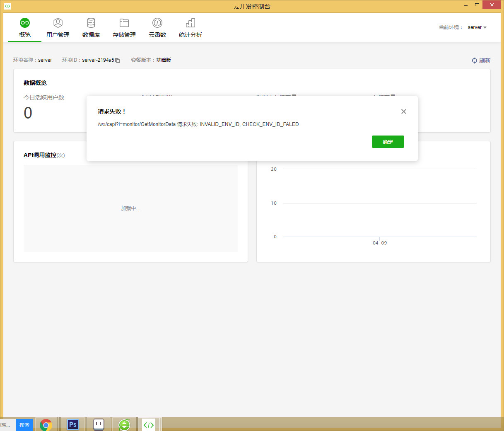The width and height of the screenshot is (504, 431).
Task: Open the 存储管理 storage management tab
Action: (x=124, y=28)
